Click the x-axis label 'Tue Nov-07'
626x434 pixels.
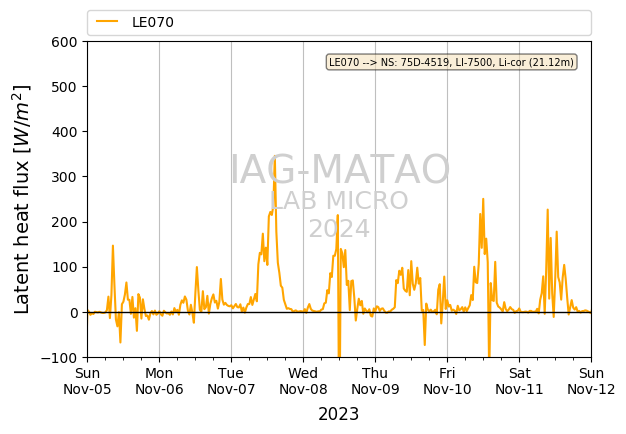(231, 381)
